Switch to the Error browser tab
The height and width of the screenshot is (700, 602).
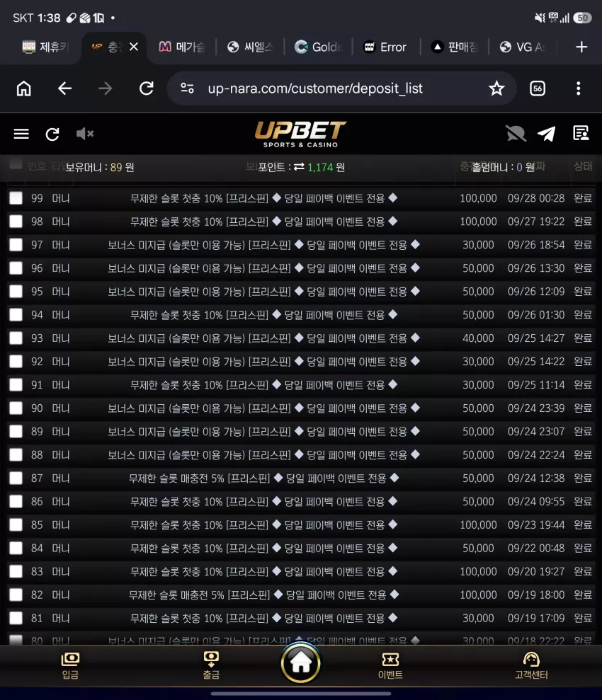pos(385,47)
